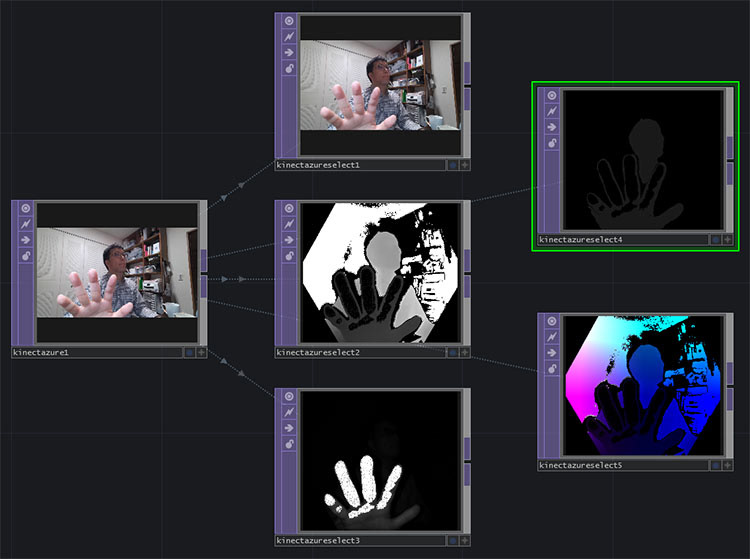Select the color depth thumbnail in kinectazureselect5

pyautogui.click(x=643, y=385)
